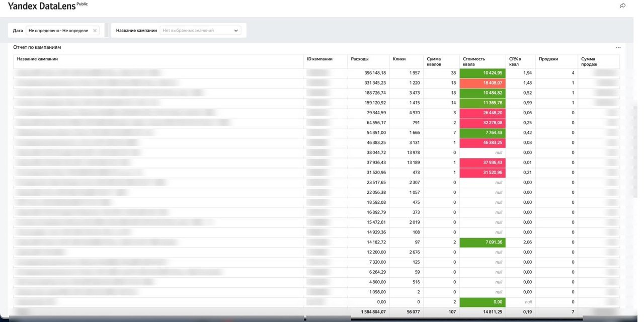Sort by Продажи column header
The height and width of the screenshot is (322, 644).
[548, 59]
